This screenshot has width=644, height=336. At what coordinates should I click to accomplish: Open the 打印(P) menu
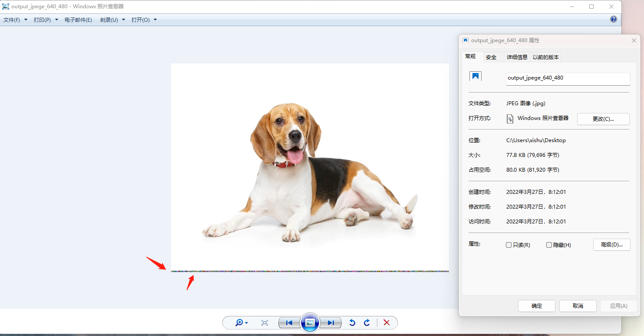(46, 20)
